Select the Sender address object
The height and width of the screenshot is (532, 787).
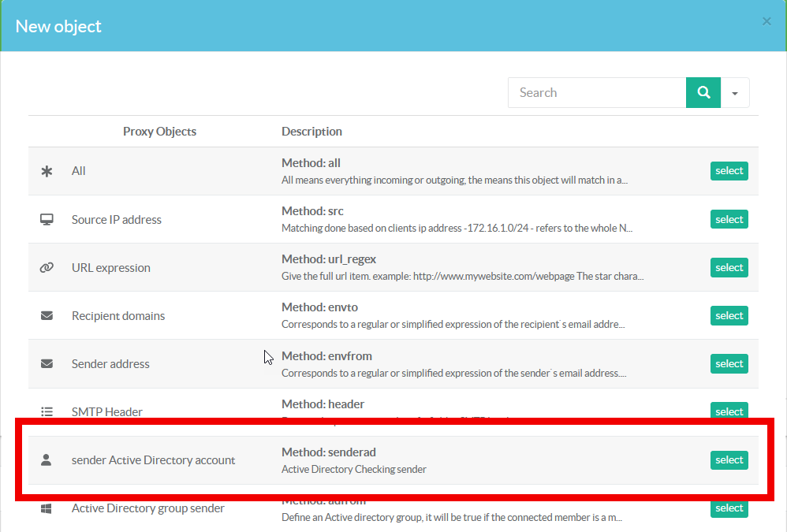[x=729, y=363]
